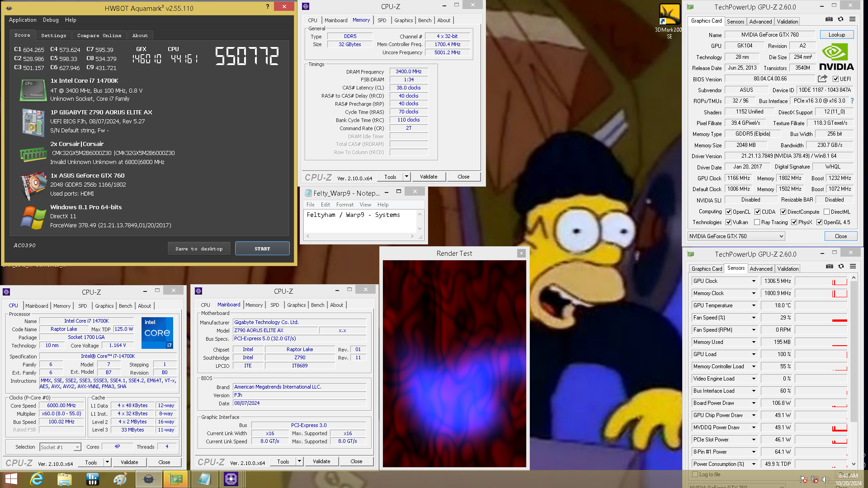Open the Debug menu in Aquamark
The height and width of the screenshot is (488, 868).
coord(51,20)
